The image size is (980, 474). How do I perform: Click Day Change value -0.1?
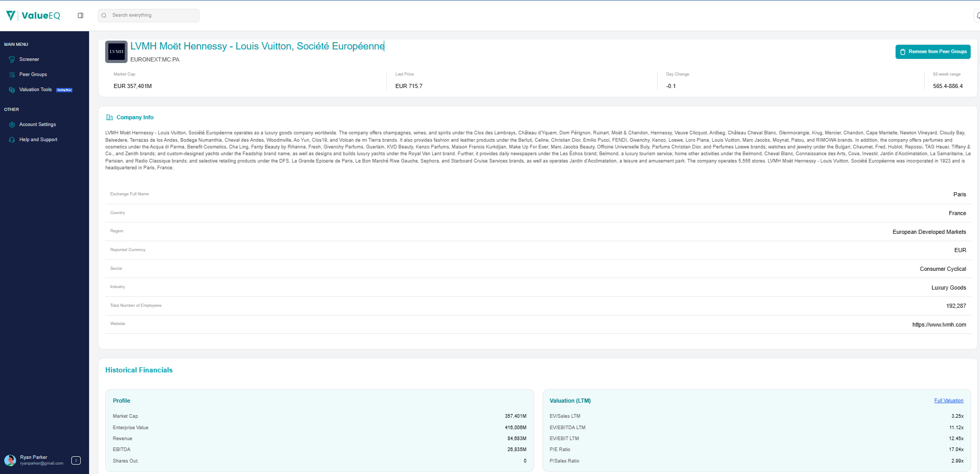[x=671, y=86]
